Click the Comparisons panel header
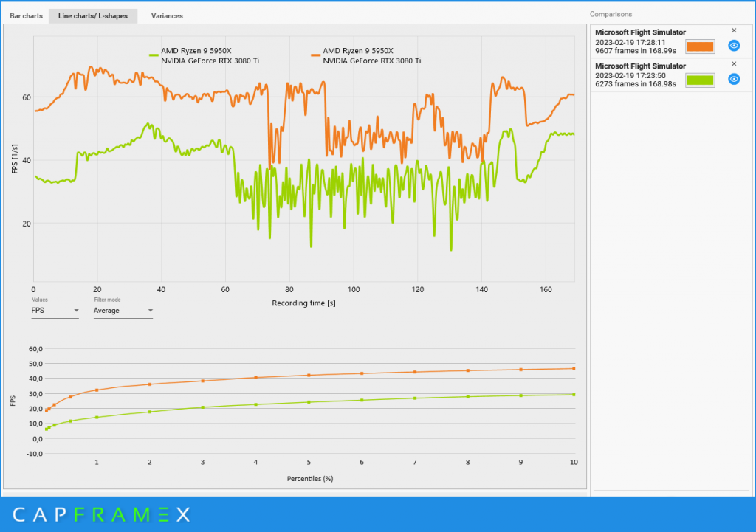 pyautogui.click(x=611, y=14)
